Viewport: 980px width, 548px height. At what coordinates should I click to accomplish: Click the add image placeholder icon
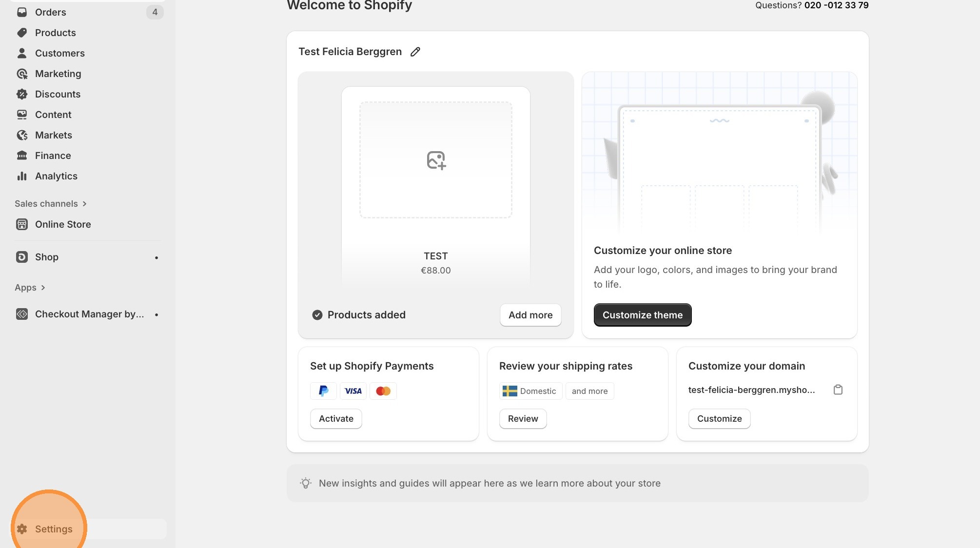click(x=436, y=160)
